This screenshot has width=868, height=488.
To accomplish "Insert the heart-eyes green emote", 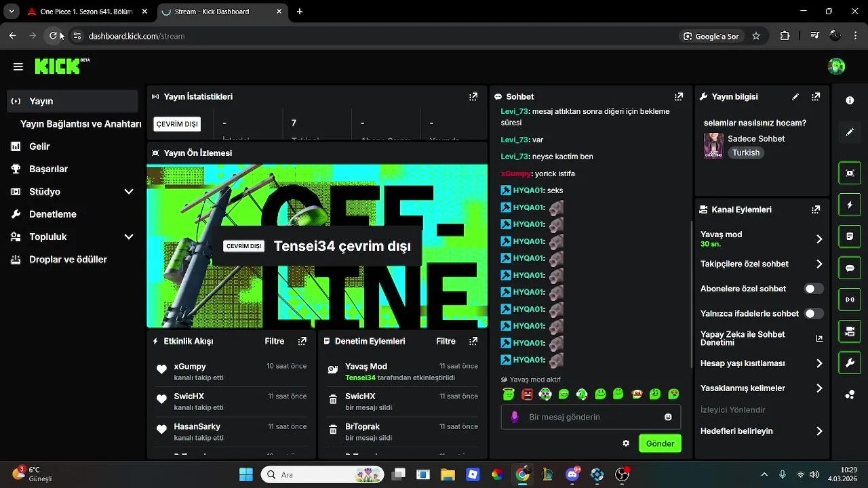I will tap(673, 394).
